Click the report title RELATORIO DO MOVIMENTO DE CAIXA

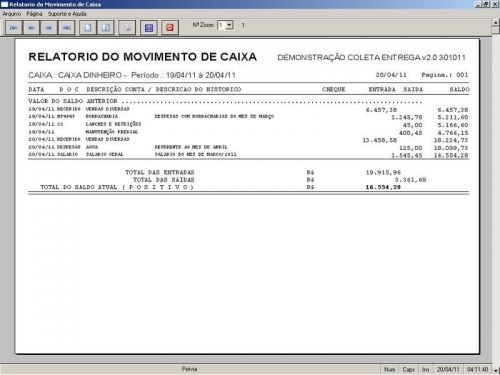point(143,57)
